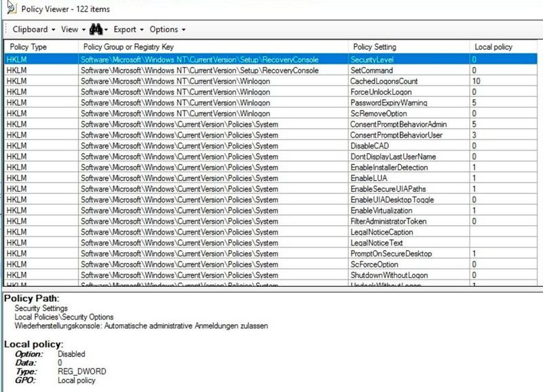Select the ConsentPromptBehaviorAdmin policy row

pos(204,124)
